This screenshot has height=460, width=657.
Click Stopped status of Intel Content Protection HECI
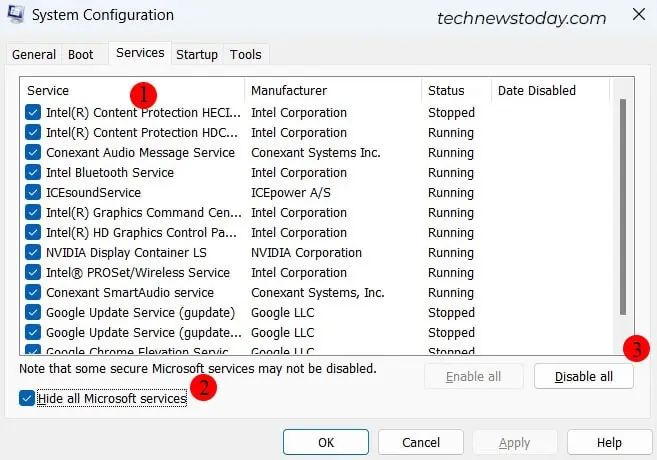click(x=451, y=113)
